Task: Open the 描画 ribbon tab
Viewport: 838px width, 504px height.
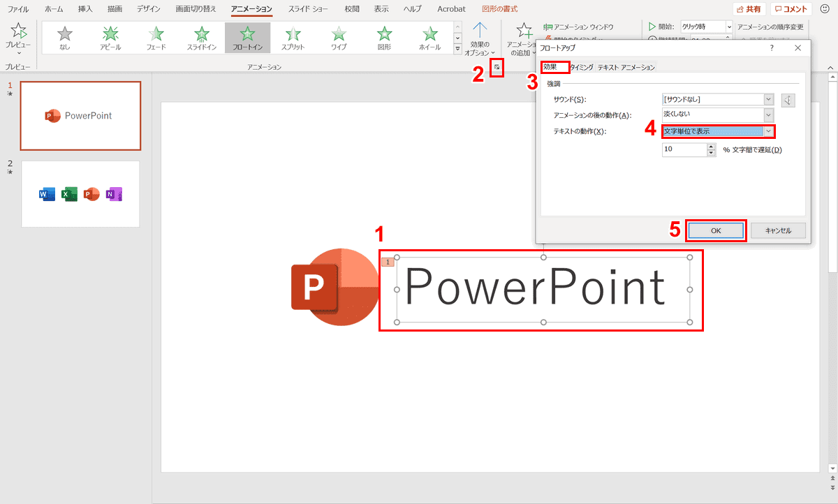Action: tap(115, 10)
